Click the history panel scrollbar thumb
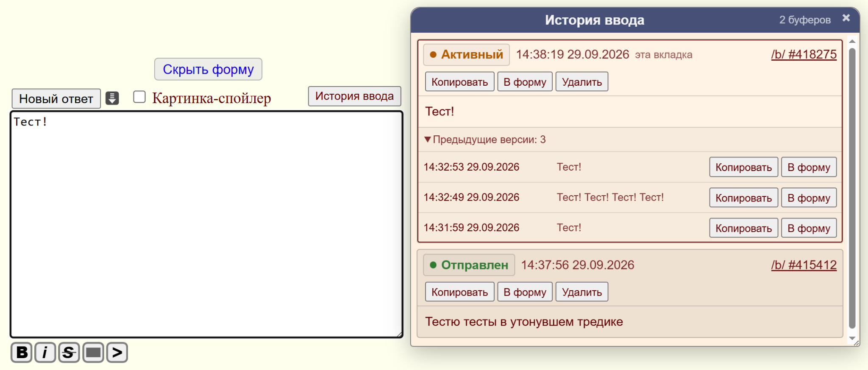868x370 pixels. [x=852, y=188]
